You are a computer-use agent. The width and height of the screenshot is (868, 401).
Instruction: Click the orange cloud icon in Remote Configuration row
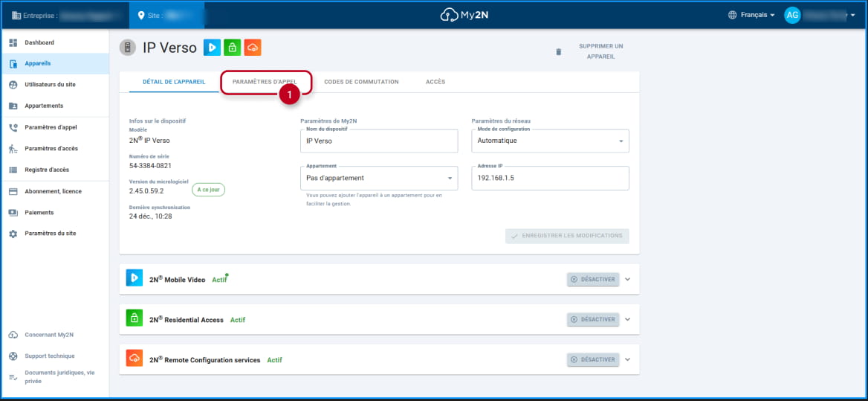pos(135,359)
